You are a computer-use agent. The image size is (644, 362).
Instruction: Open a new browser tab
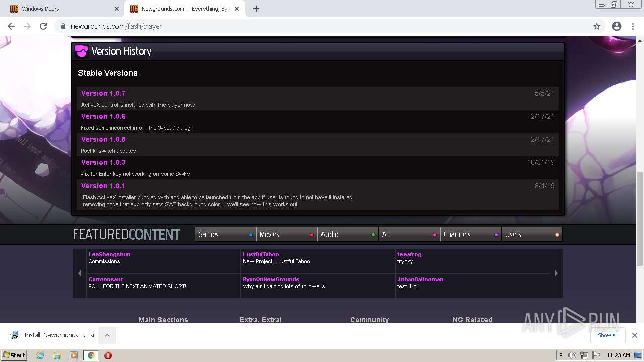(256, 9)
